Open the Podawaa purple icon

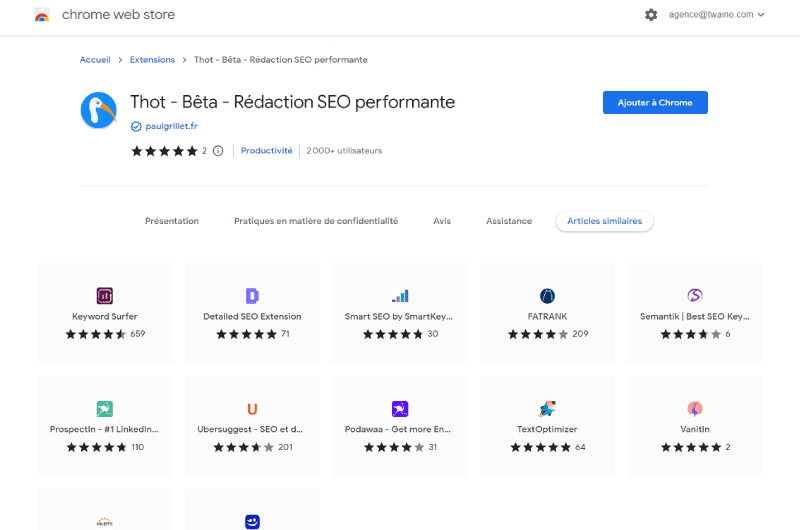pos(400,409)
